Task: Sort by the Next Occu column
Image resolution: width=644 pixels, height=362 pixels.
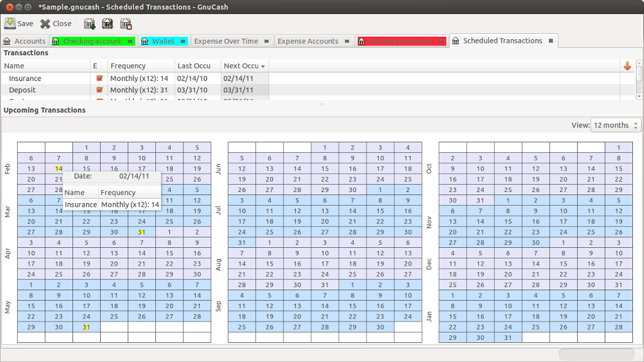Action: tap(244, 66)
